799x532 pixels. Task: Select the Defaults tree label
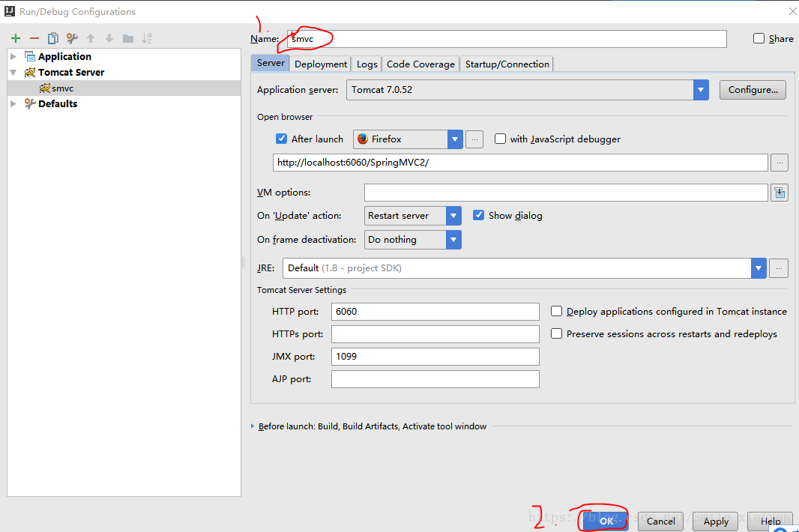pyautogui.click(x=58, y=104)
